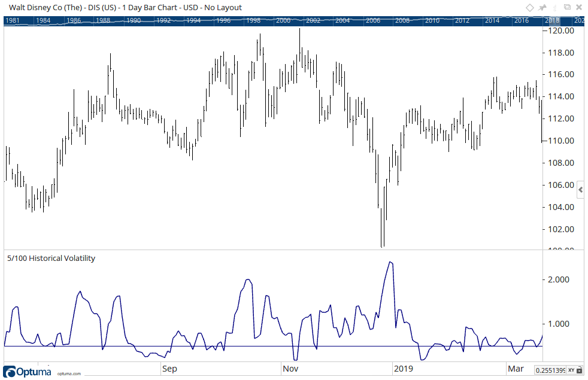The width and height of the screenshot is (588, 380).
Task: Jump to 2008 on the timeline bar
Action: tap(402, 20)
